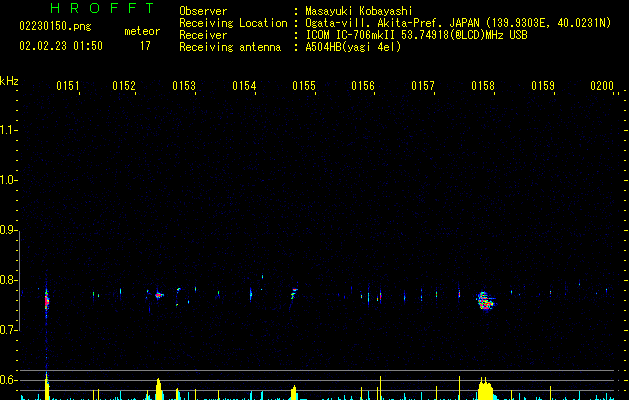Screen dimensions: 629x400
Task: Click the 0156 time marker
Action: click(x=363, y=86)
